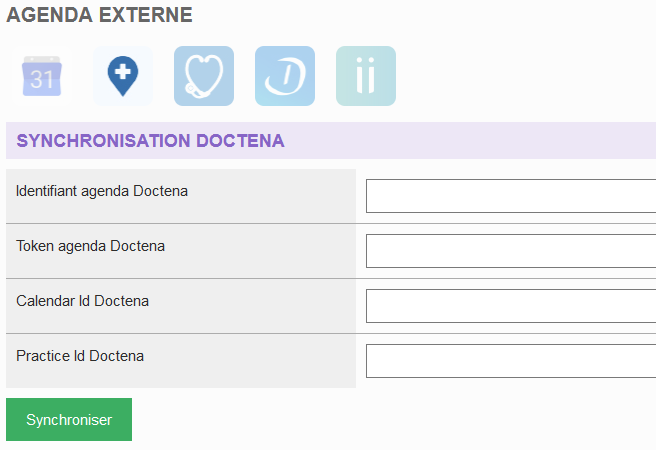Open the Google Calendar sync icon
Viewport: 656px width, 450px height.
[x=42, y=76]
